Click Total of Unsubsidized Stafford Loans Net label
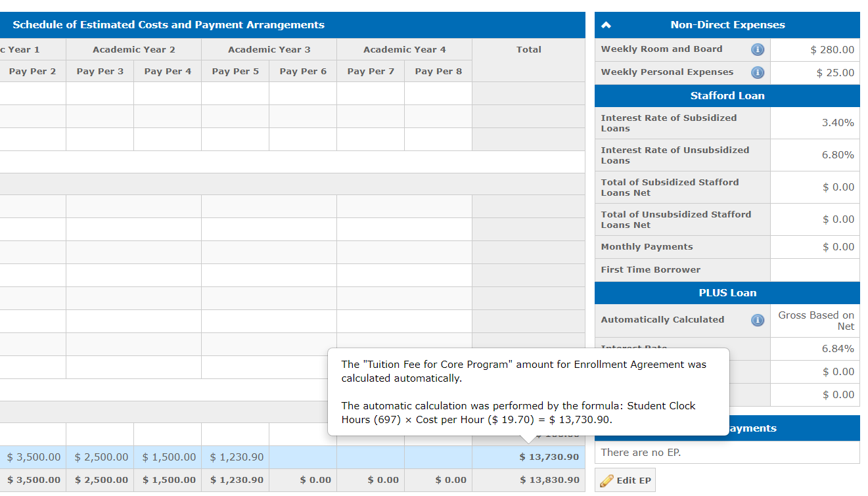This screenshot has height=496, width=868. [x=675, y=219]
